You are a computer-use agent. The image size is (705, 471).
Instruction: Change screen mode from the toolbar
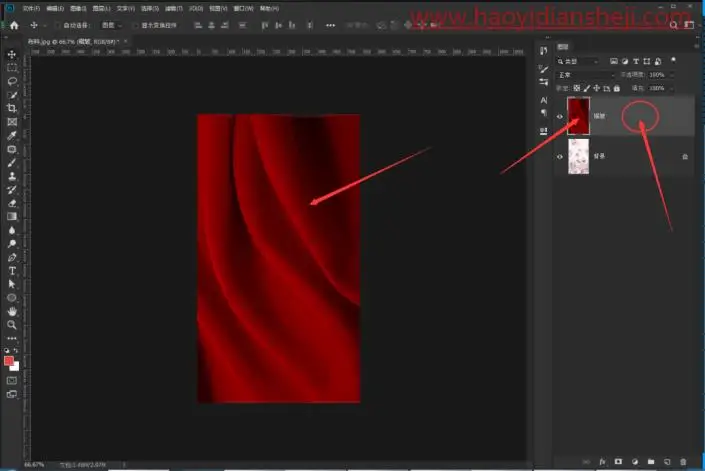pyautogui.click(x=12, y=394)
